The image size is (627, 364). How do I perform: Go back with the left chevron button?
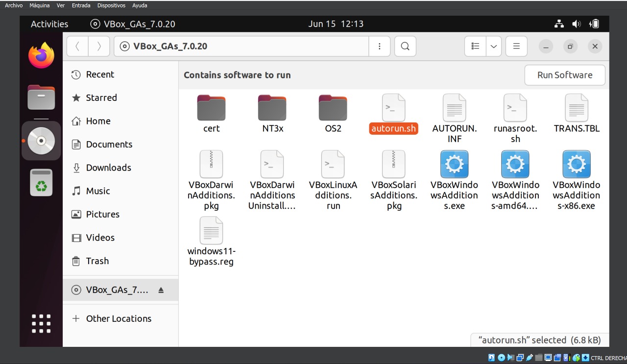[x=77, y=46]
